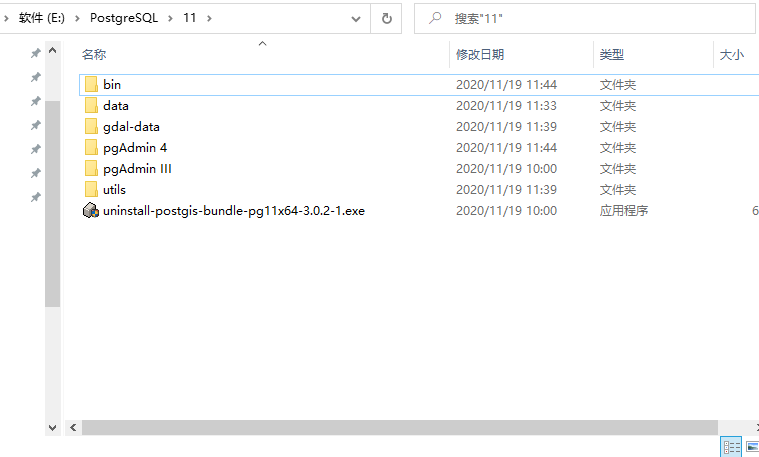Select the utils folder icon
The image size is (759, 457).
tap(91, 190)
